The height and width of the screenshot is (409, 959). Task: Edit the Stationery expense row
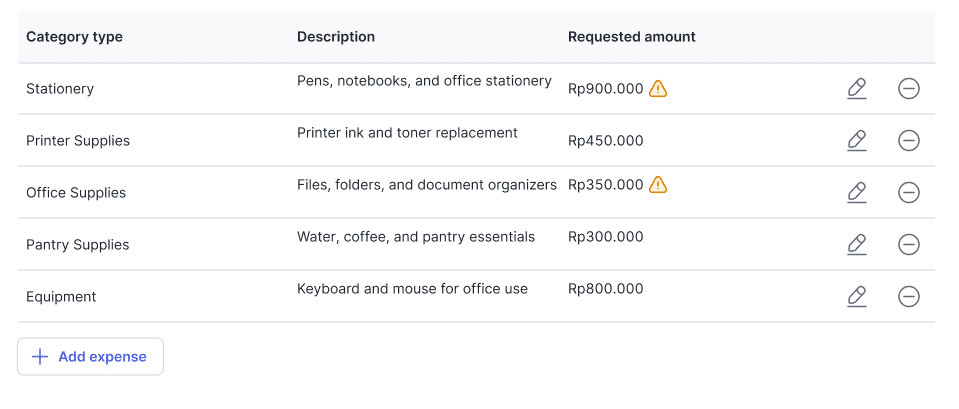coord(856,89)
